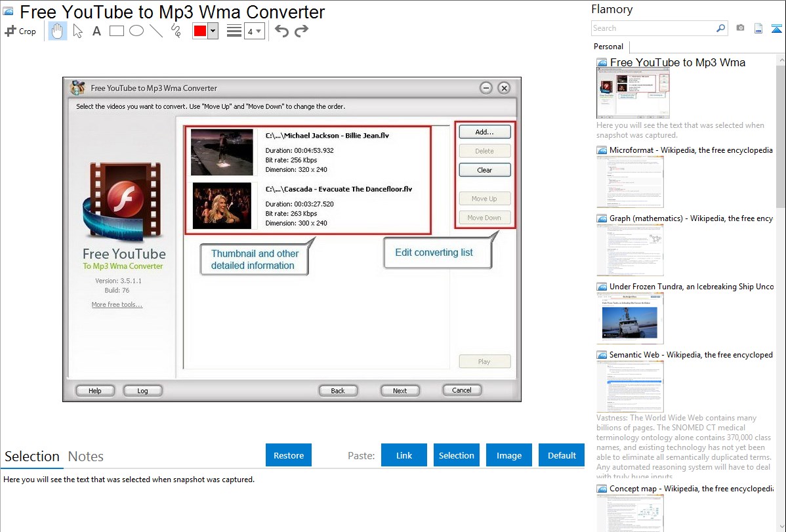Click the converter minimize icon
The width and height of the screenshot is (786, 532).
pyautogui.click(x=486, y=89)
